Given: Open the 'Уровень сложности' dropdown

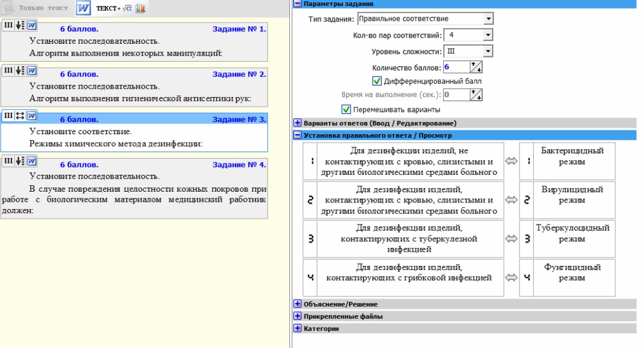Looking at the screenshot, I should (488, 52).
